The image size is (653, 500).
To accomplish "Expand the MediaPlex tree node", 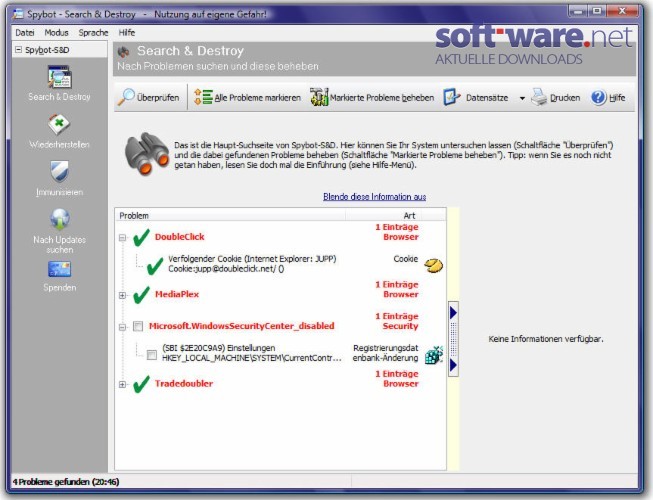I will tap(122, 295).
